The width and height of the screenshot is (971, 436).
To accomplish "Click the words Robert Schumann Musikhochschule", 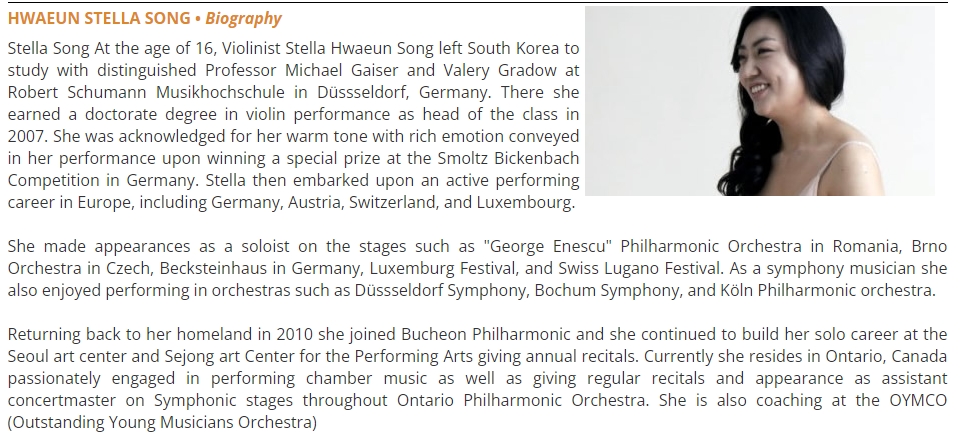I will pyautogui.click(x=146, y=92).
